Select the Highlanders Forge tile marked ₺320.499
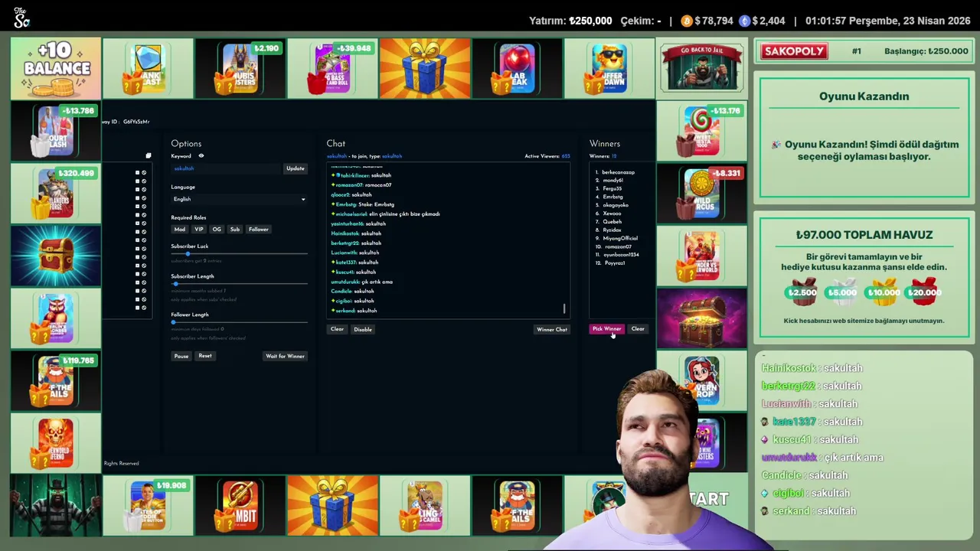This screenshot has width=980, height=551. click(56, 193)
